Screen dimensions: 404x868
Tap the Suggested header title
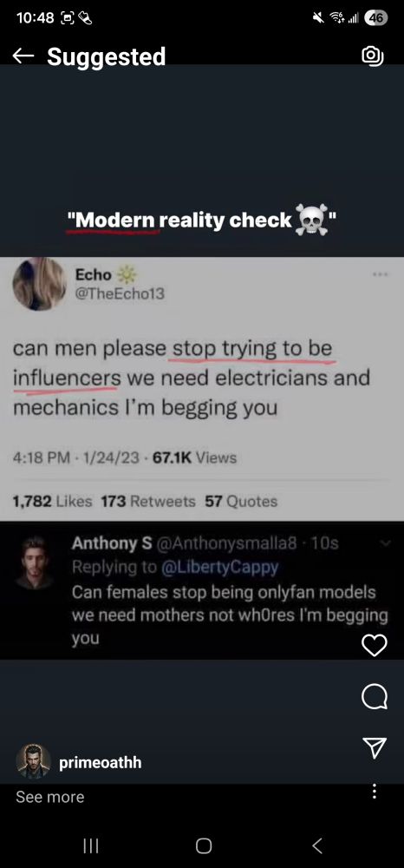(106, 56)
